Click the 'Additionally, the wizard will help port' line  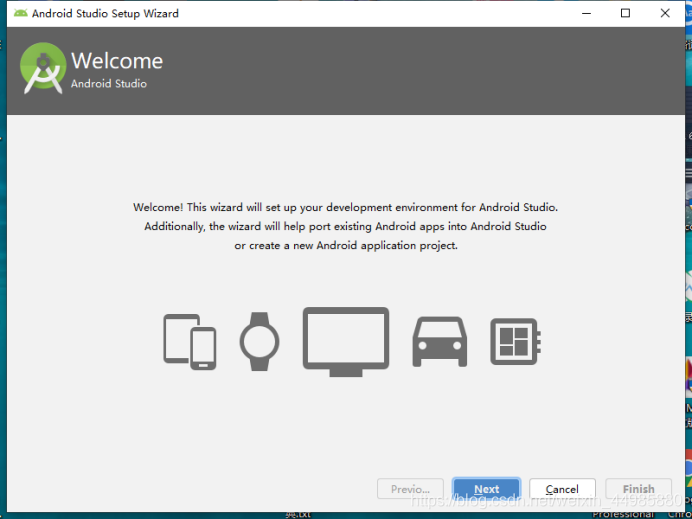tap(346, 226)
